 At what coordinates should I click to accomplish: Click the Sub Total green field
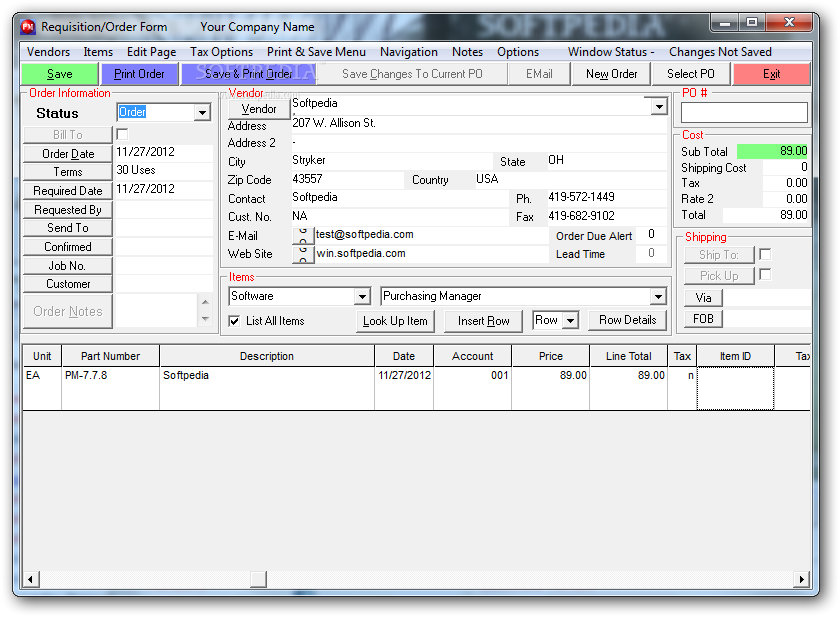[772, 151]
